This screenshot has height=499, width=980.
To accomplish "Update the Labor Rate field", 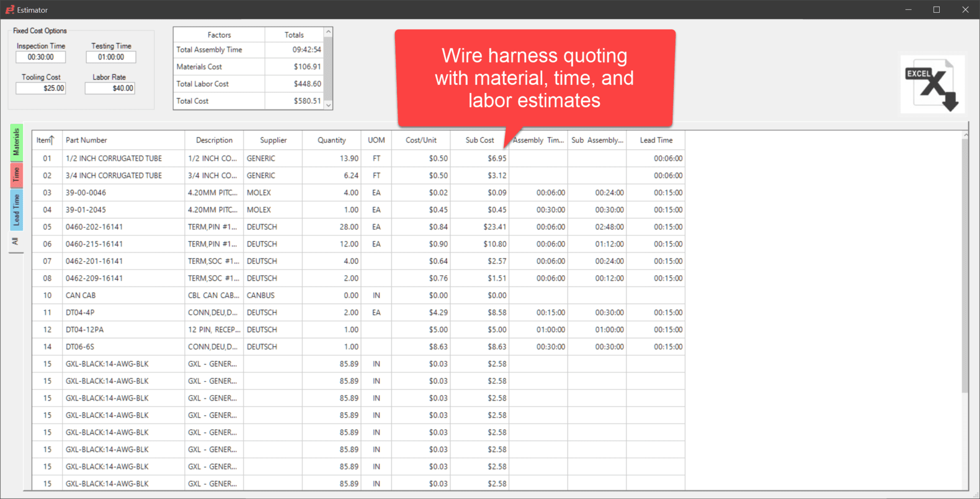I will (109, 88).
